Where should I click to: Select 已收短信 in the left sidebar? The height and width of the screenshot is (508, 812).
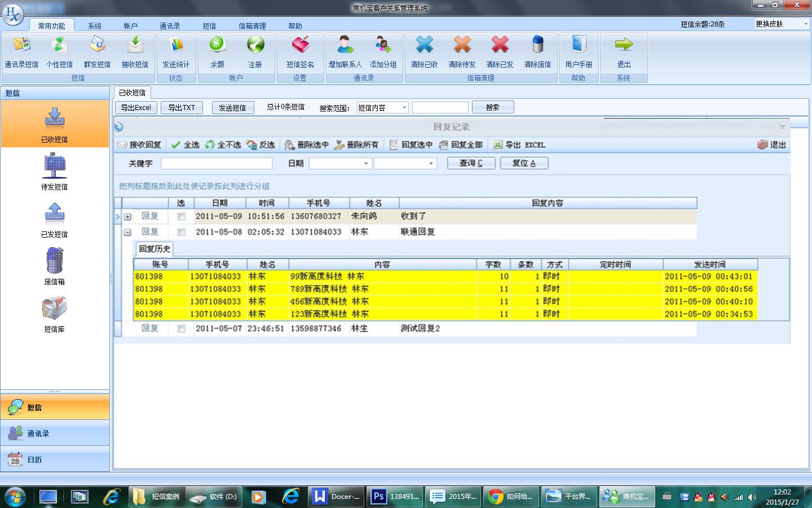click(55, 124)
